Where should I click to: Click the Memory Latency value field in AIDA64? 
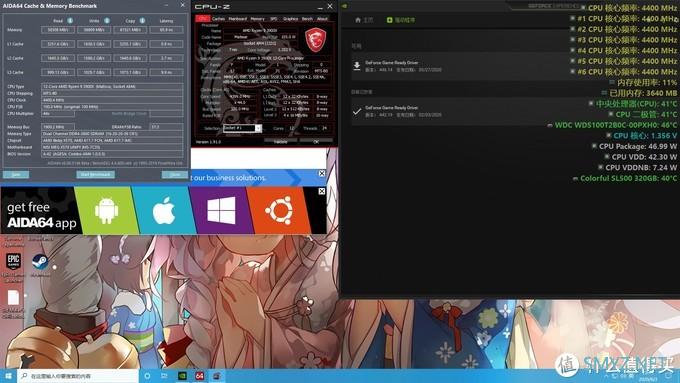click(x=167, y=30)
